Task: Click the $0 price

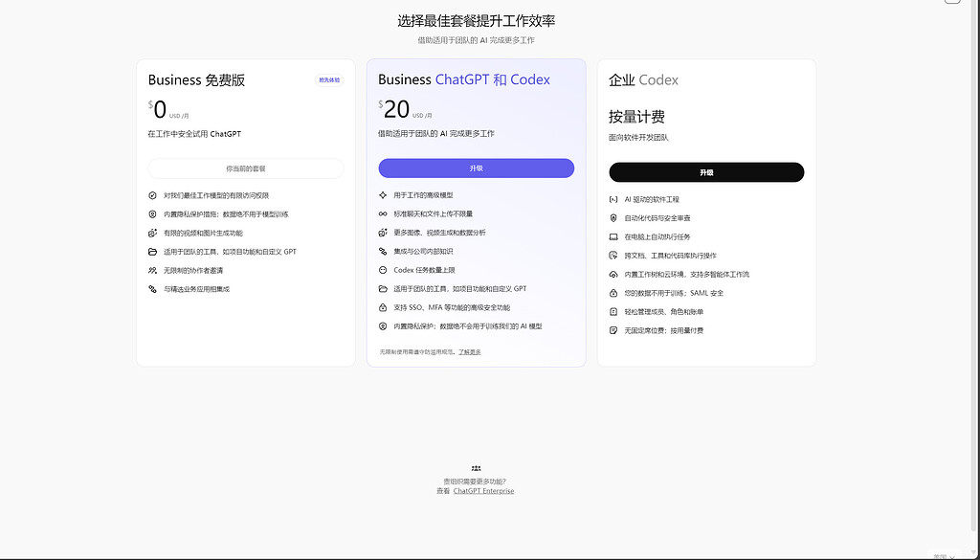Action: pyautogui.click(x=158, y=110)
